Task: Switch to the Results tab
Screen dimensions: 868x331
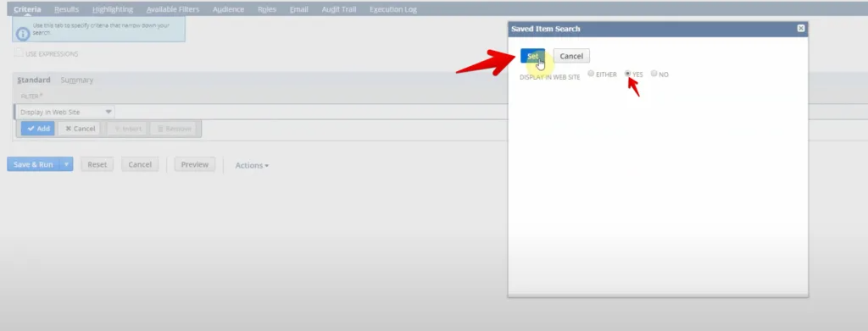Action: click(66, 9)
